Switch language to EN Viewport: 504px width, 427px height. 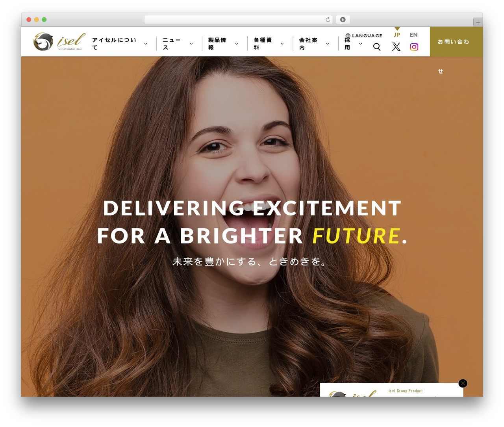click(413, 35)
